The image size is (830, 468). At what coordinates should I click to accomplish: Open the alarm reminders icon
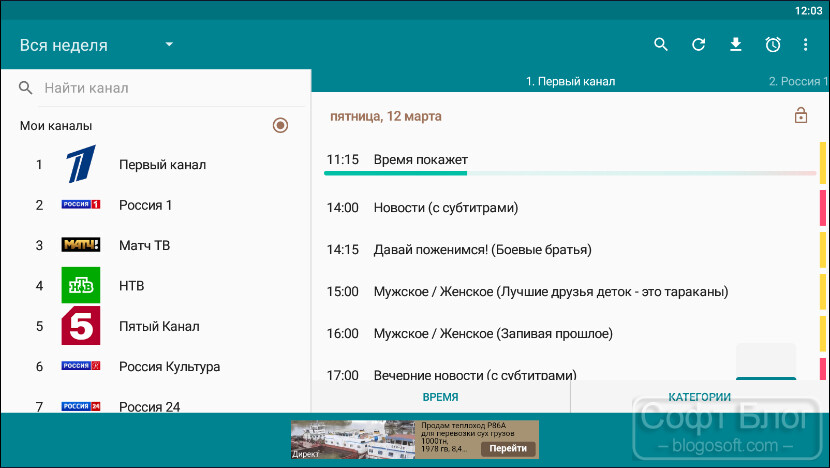coord(773,44)
